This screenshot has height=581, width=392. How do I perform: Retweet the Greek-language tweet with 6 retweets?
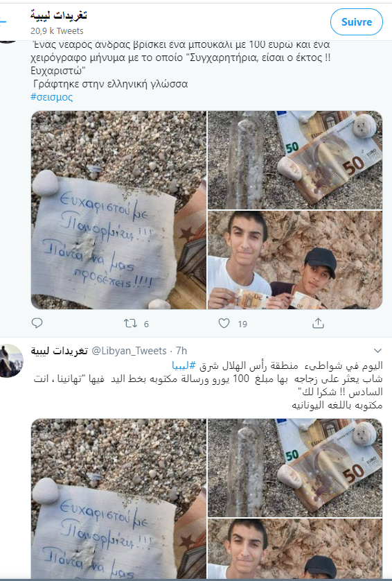point(130,324)
